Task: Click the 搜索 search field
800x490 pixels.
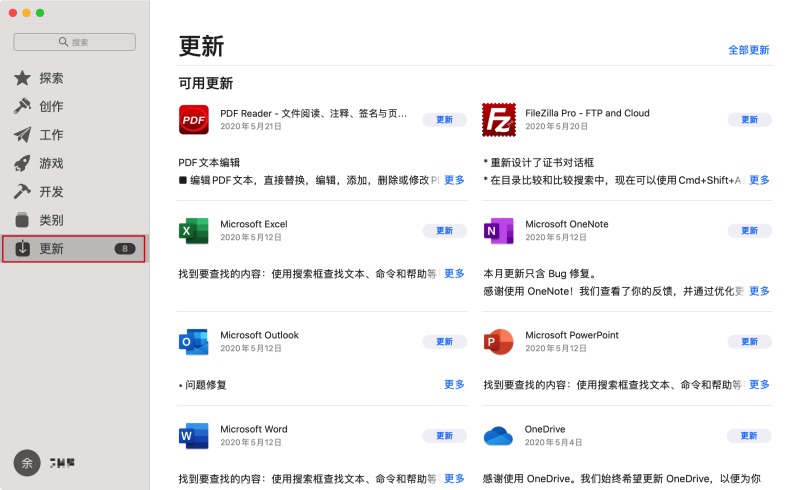Action: pyautogui.click(x=74, y=42)
